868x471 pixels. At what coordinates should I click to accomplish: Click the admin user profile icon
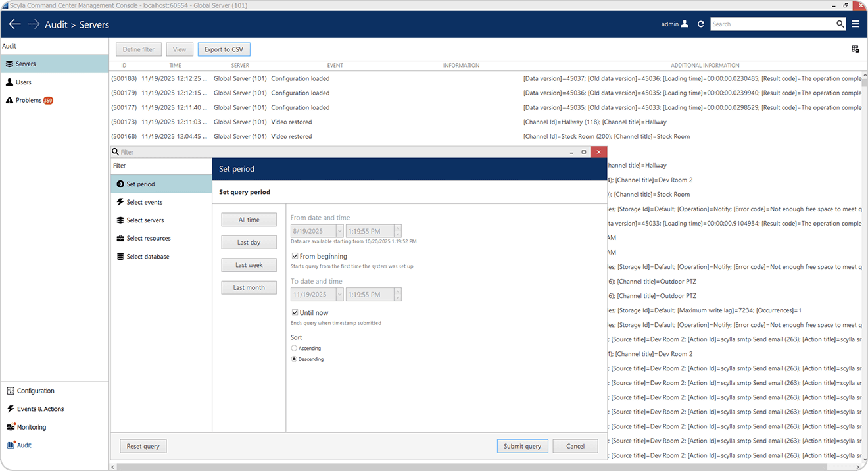point(685,24)
